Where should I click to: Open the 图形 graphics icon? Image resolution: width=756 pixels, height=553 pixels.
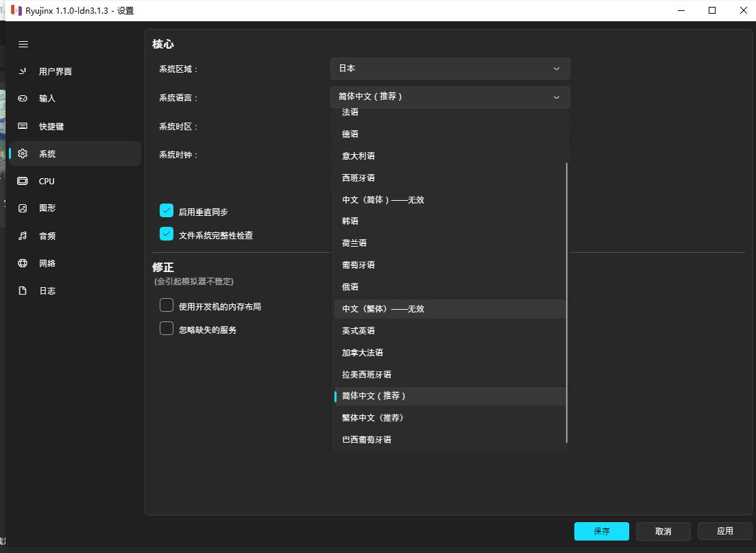23,208
